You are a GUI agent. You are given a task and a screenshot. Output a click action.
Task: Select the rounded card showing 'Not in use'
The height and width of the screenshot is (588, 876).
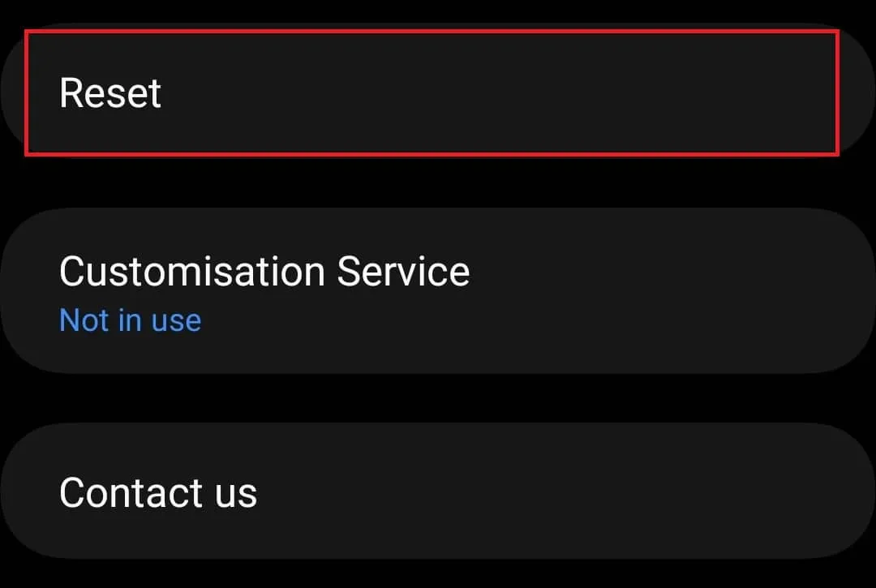pos(438,291)
